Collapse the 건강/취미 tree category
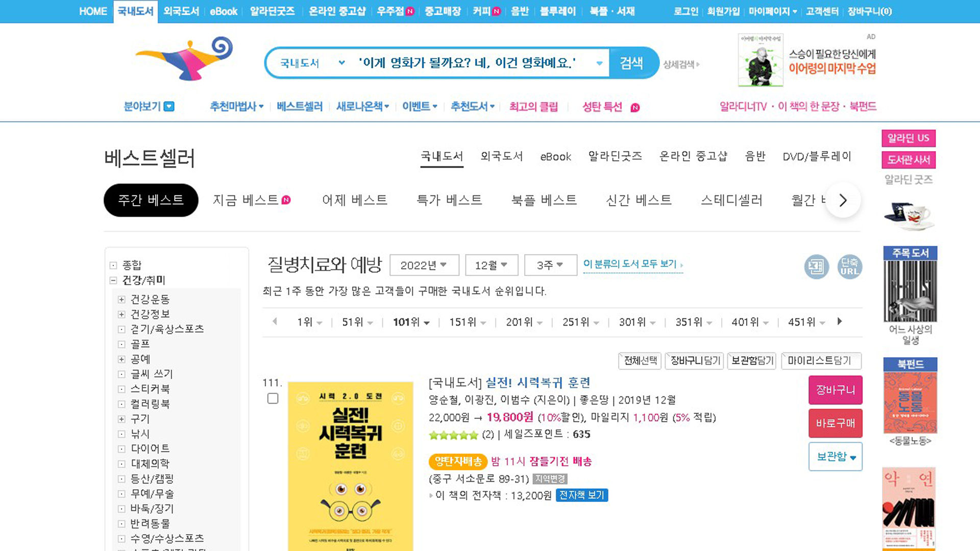Image resolution: width=980 pixels, height=551 pixels. click(113, 280)
